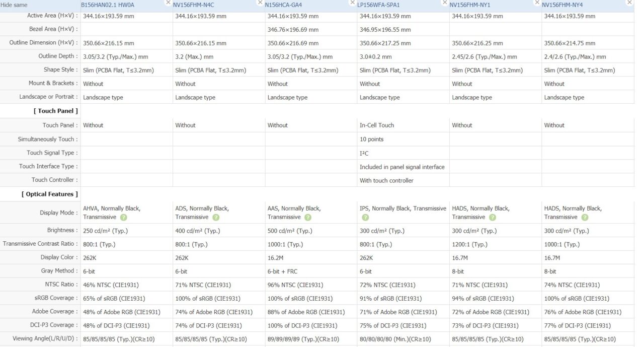The image size is (644, 347).
Task: Click the 89/89/89/89 (Typ.)(CR≥10) viewing angle value
Action: 303,339
